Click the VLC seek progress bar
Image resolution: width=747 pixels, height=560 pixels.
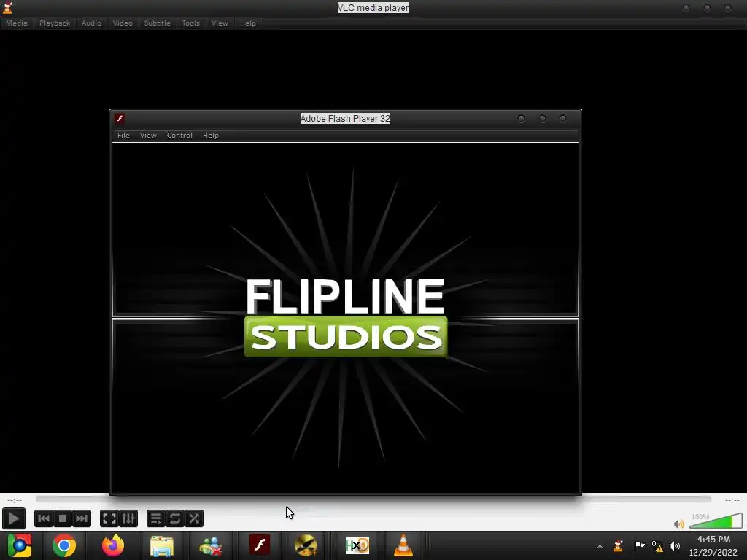[373, 499]
